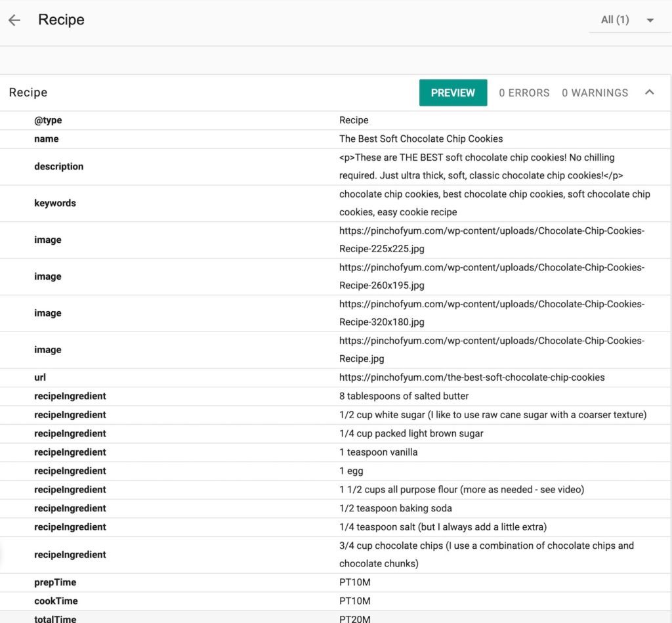Select ingredient 1/2 cup white sugar
Viewport: 672px width, 623px height.
493,415
